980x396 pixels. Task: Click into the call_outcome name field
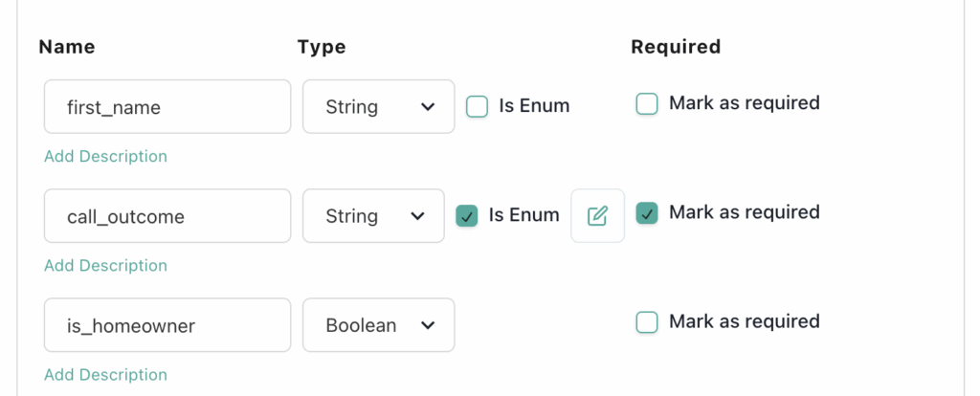[167, 215]
